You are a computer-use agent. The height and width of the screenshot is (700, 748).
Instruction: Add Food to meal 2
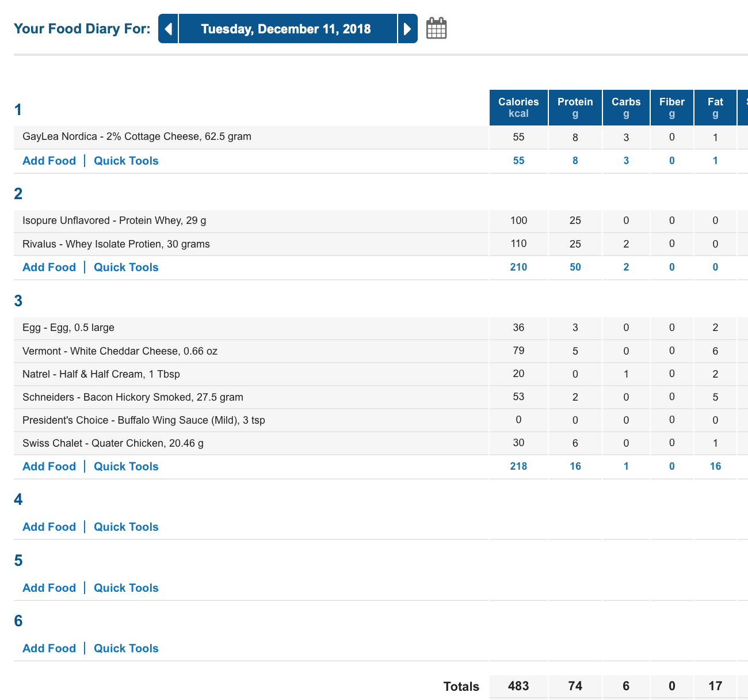(49, 267)
